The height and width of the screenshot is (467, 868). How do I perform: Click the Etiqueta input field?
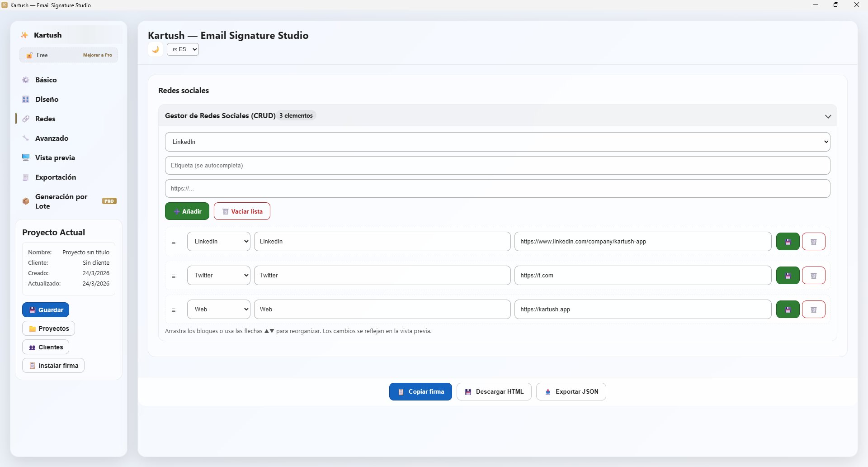(x=497, y=166)
